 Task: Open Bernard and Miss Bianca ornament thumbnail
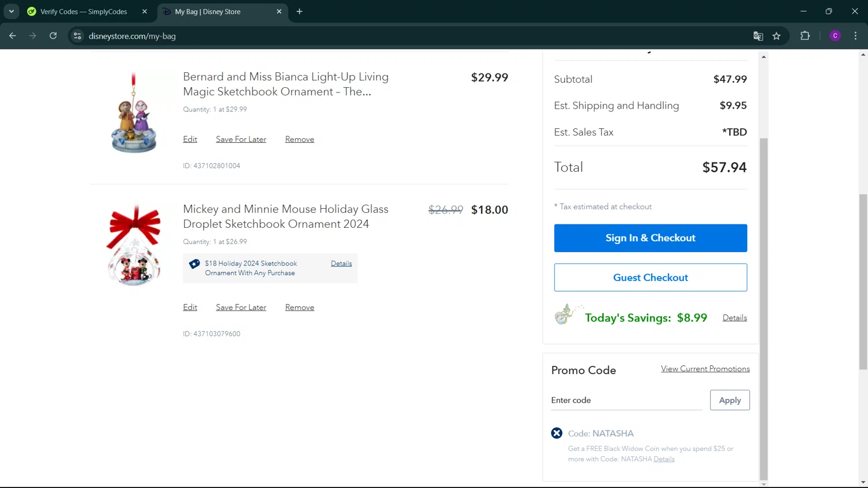(134, 113)
